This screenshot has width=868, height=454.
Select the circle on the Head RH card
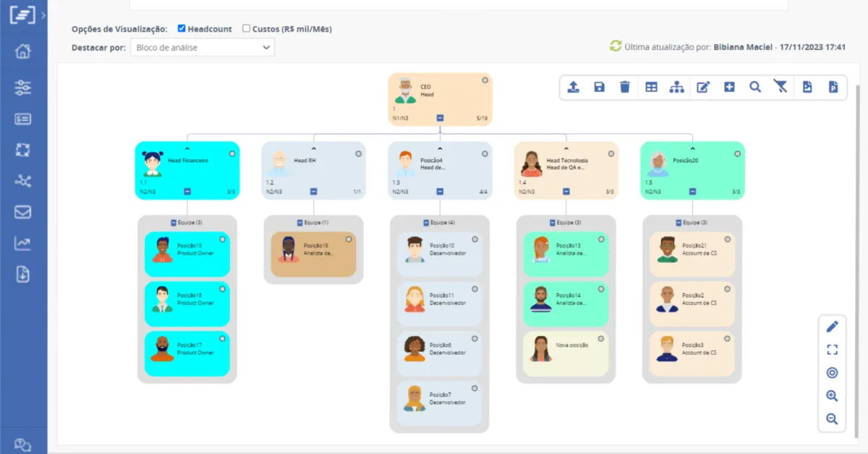358,154
